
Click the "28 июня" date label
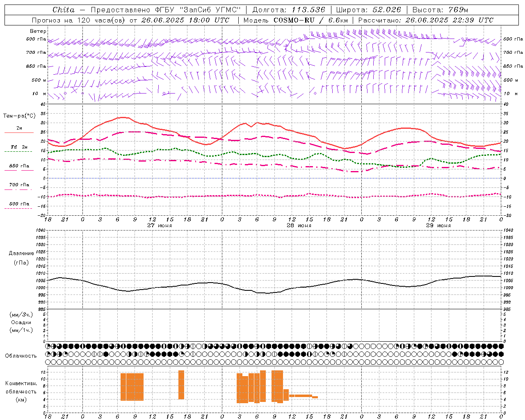tap(299, 225)
